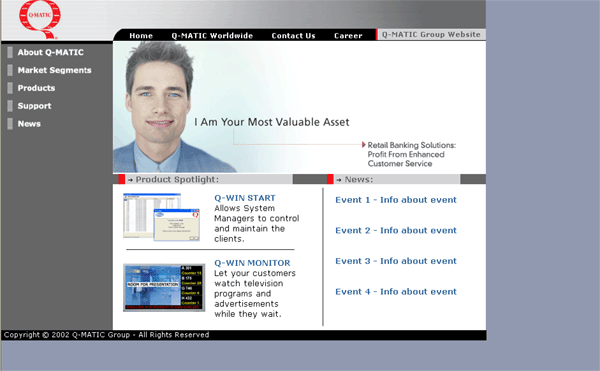Click the Q-MATIC red logo
This screenshot has height=371, width=600.
pos(40,19)
